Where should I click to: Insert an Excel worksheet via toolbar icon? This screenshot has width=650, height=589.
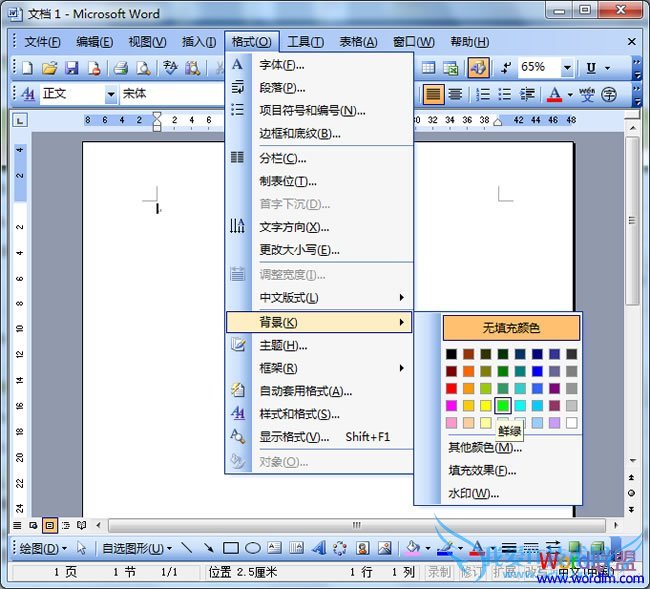tap(450, 68)
